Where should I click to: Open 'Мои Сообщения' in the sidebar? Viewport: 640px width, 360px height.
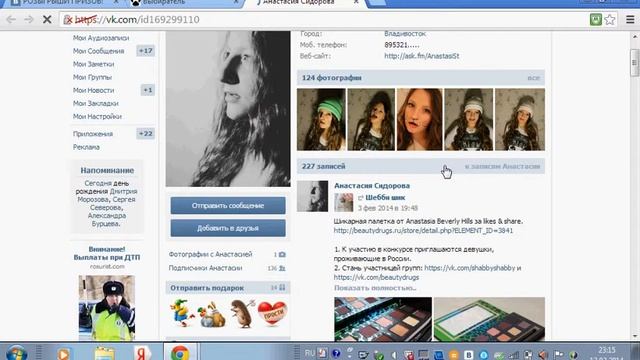coord(98,51)
